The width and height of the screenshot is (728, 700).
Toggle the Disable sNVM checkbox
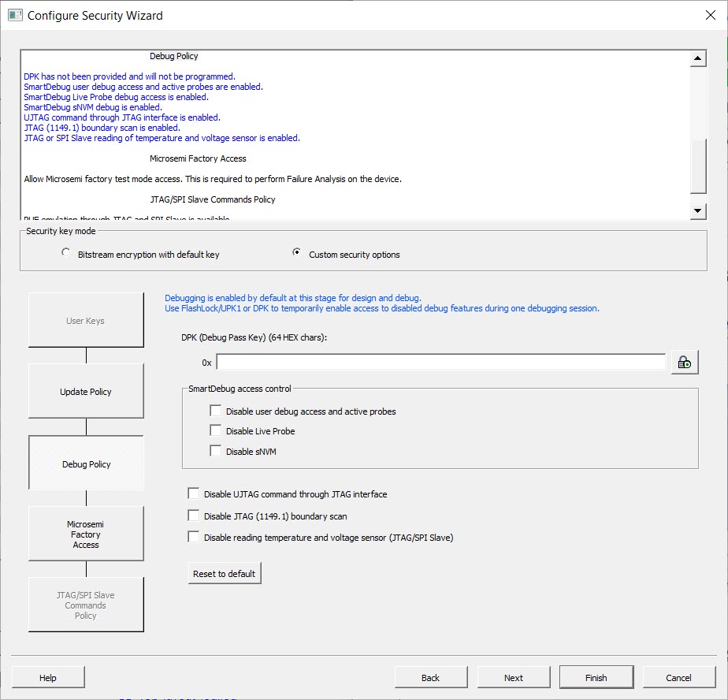[216, 451]
